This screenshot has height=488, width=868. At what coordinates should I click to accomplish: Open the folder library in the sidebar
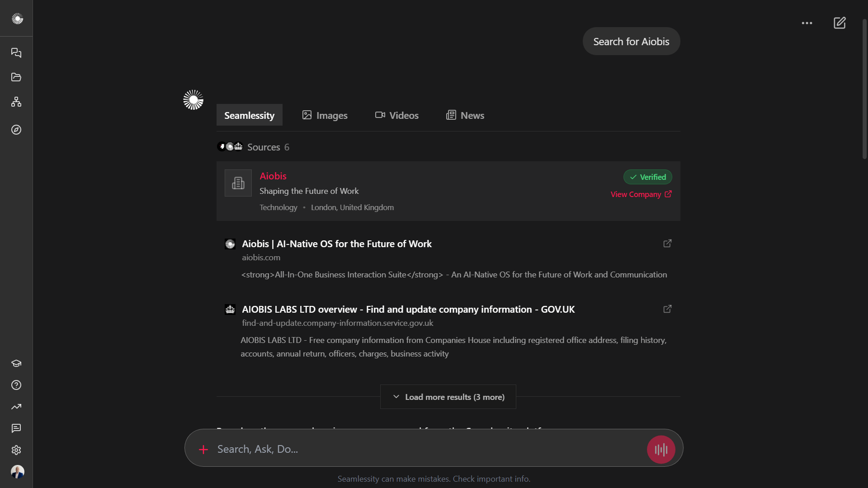coord(16,77)
